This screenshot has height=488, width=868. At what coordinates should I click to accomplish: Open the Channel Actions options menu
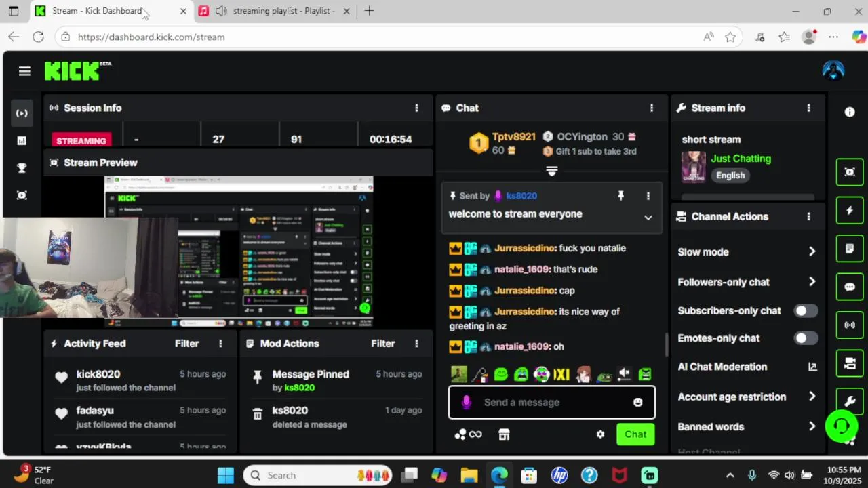[808, 216]
